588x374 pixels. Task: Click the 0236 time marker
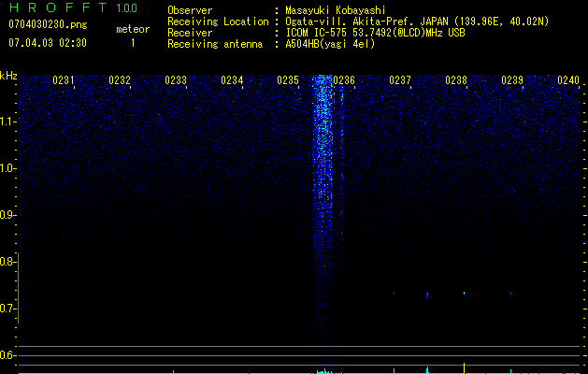(344, 80)
